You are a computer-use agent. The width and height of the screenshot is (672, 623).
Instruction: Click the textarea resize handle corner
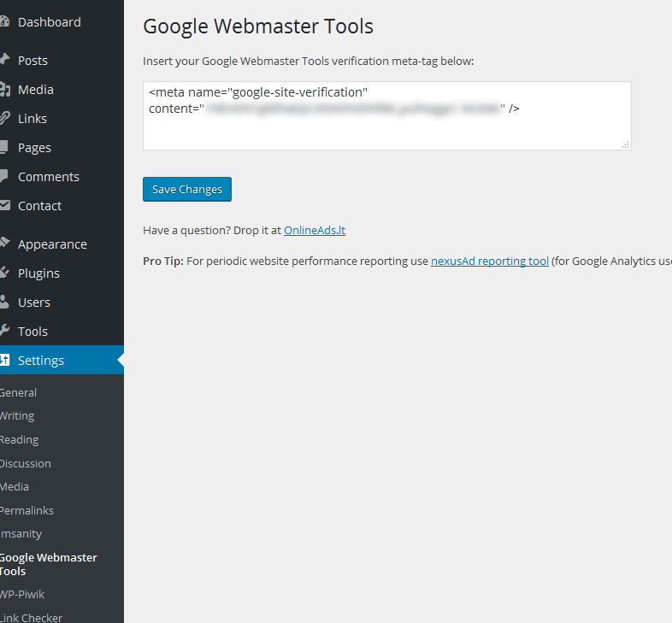click(626, 144)
